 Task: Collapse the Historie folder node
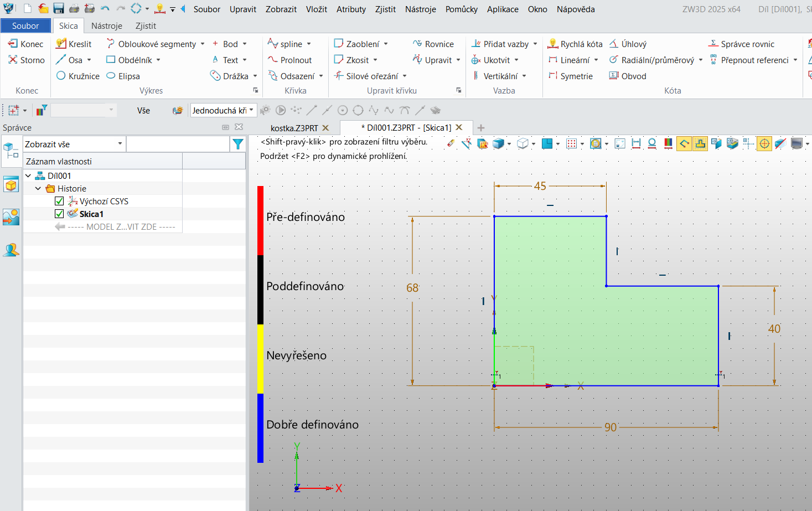(38, 188)
